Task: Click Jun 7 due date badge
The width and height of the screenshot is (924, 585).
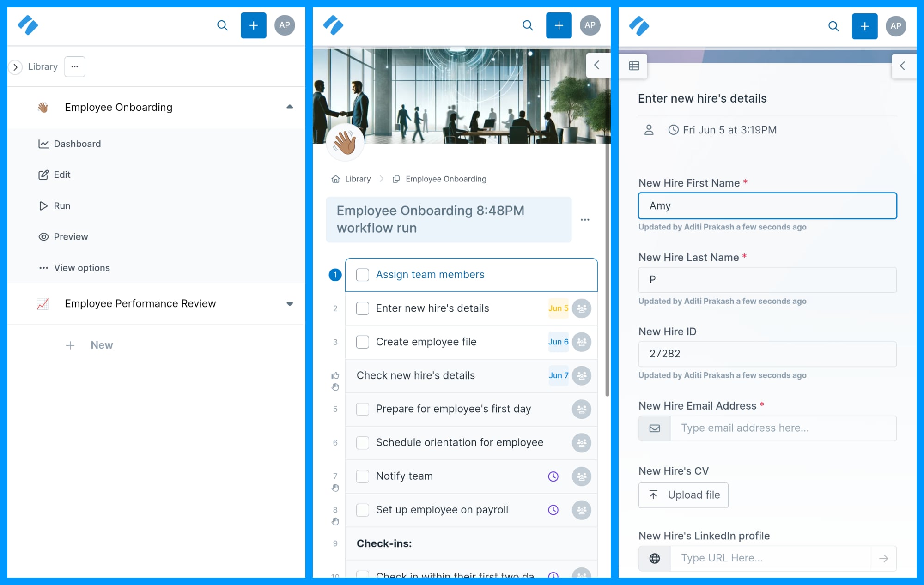Action: [x=558, y=376]
